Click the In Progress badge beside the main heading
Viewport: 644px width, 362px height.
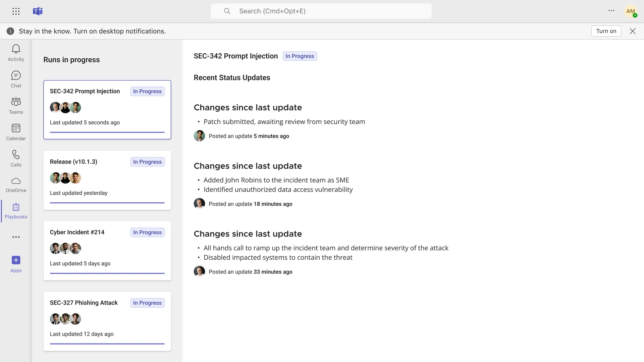300,56
